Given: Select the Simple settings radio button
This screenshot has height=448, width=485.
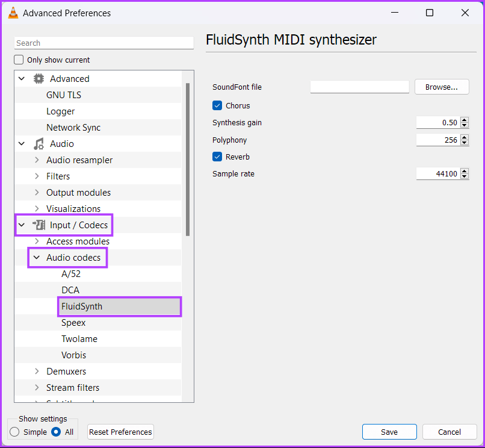Looking at the screenshot, I should pos(14,432).
